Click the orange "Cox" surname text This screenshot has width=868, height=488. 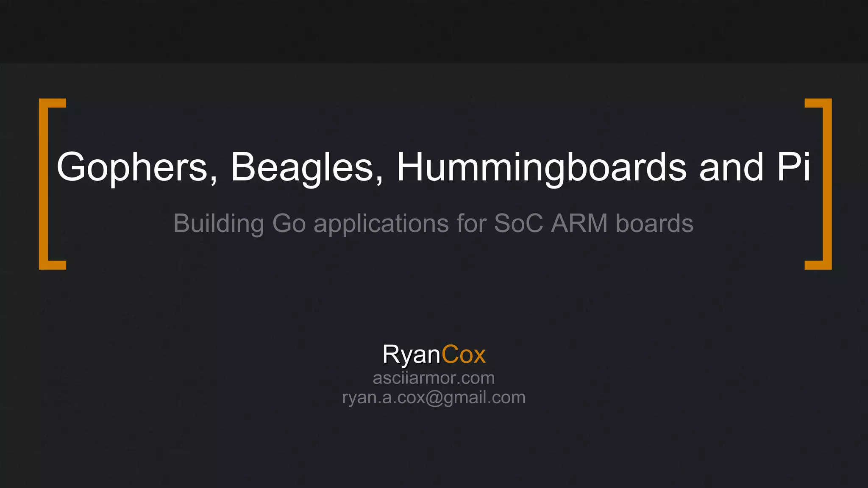463,354
